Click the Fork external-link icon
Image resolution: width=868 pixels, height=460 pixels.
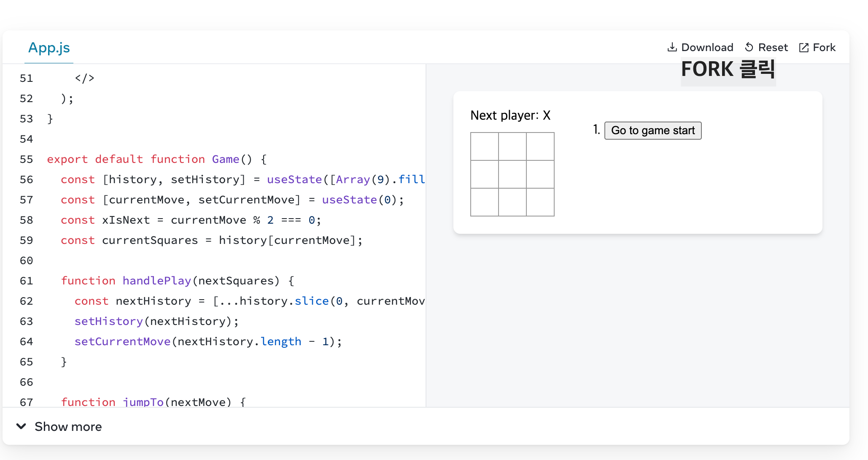(x=804, y=48)
